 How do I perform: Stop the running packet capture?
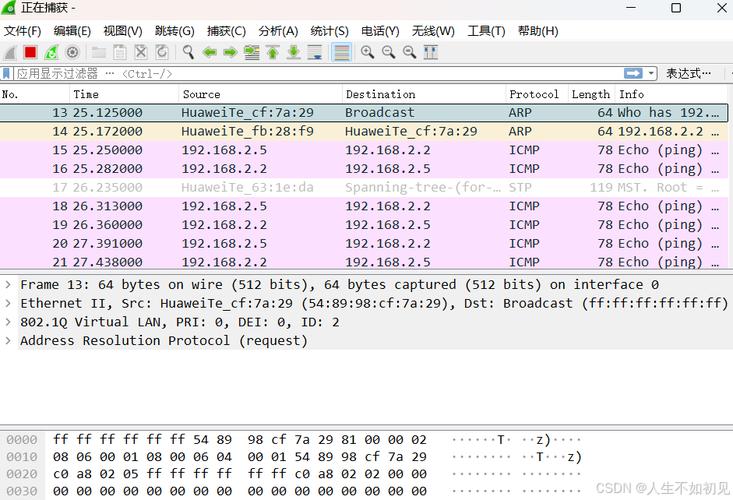[30, 52]
